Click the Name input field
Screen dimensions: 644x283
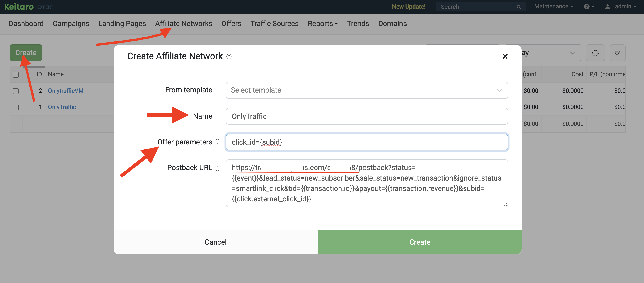367,116
